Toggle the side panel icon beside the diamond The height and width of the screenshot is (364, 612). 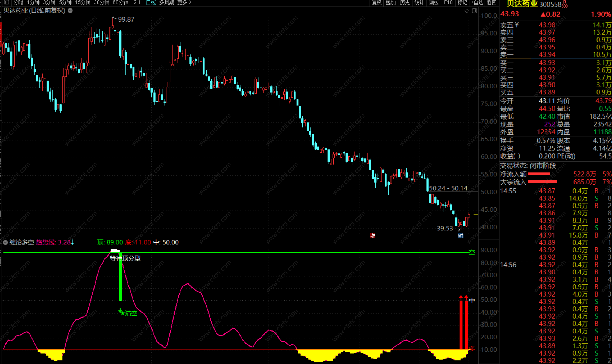(x=475, y=11)
